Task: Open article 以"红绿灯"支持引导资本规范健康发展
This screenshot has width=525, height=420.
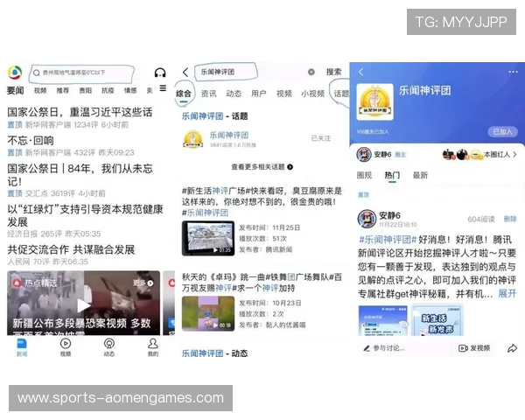Action: click(x=85, y=215)
